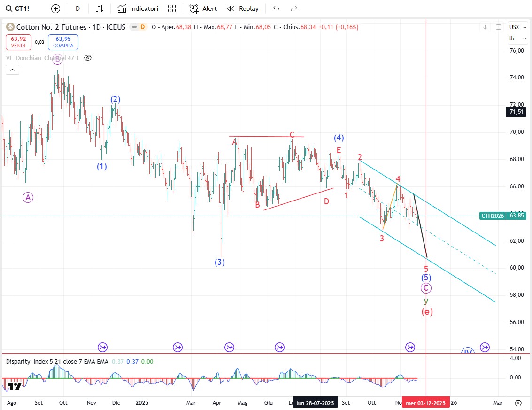Open the USX currency dropdown
The image size is (532, 410).
point(517,27)
